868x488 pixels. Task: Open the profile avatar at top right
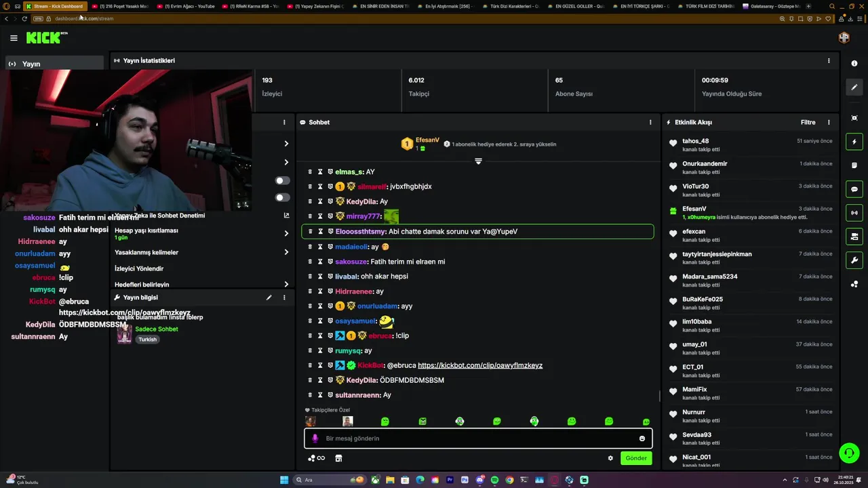pyautogui.click(x=844, y=38)
